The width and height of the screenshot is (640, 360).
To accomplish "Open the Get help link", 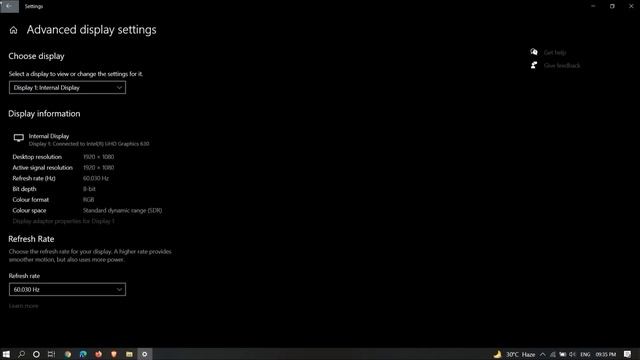I will tap(555, 53).
